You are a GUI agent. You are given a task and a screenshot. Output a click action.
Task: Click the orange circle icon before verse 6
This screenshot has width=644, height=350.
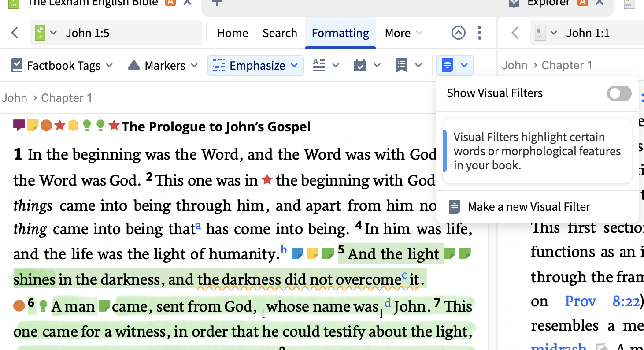click(x=19, y=305)
